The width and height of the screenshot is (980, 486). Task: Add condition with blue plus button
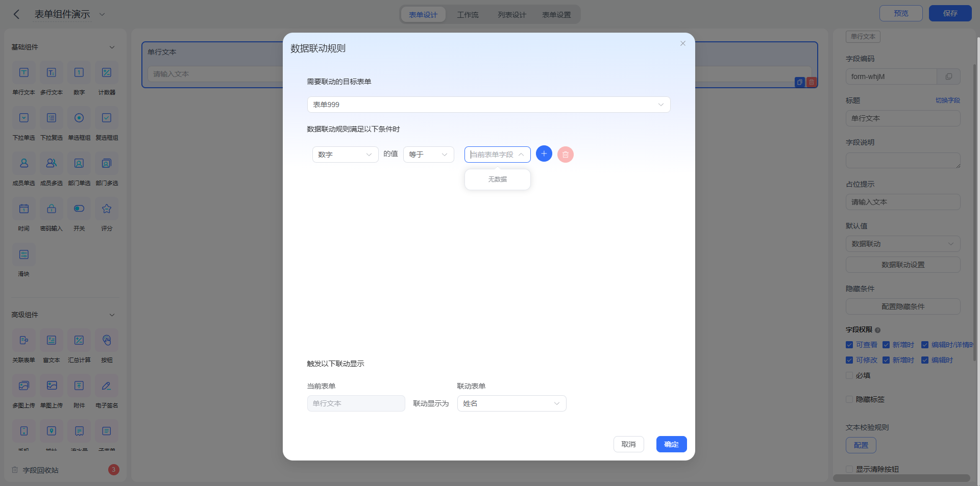(x=544, y=154)
